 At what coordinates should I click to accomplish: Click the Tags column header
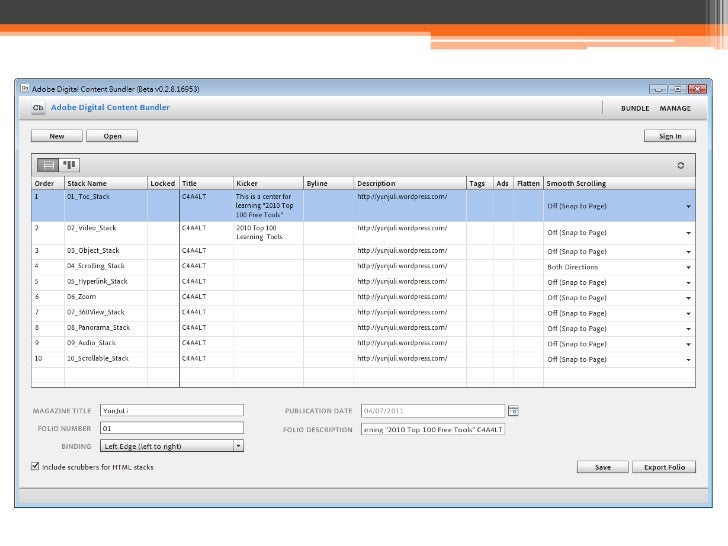(480, 183)
